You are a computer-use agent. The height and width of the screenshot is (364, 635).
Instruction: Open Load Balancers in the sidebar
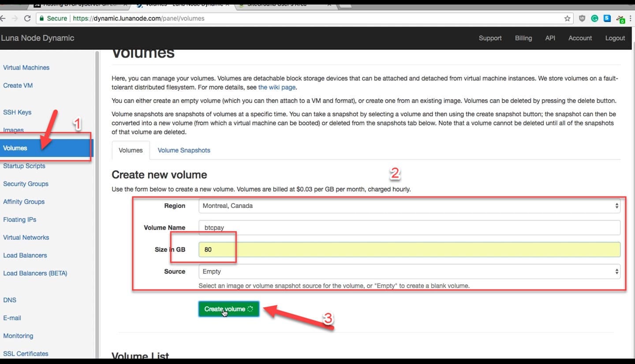click(25, 256)
